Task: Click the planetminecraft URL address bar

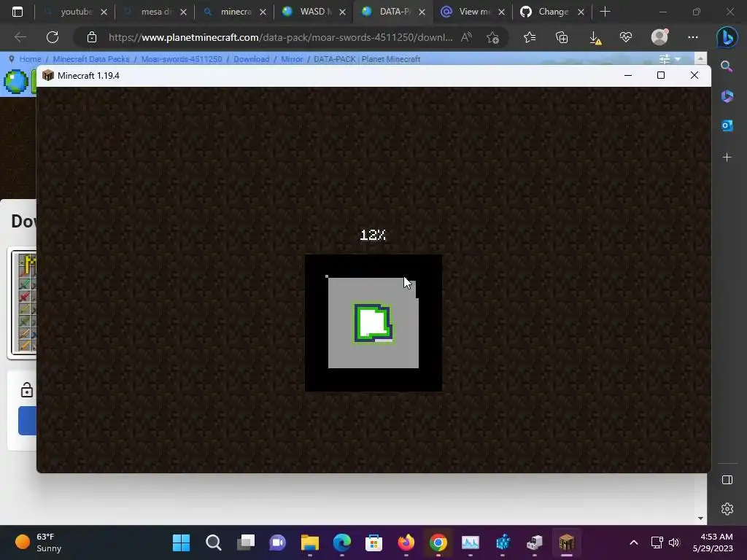Action: [x=280, y=37]
